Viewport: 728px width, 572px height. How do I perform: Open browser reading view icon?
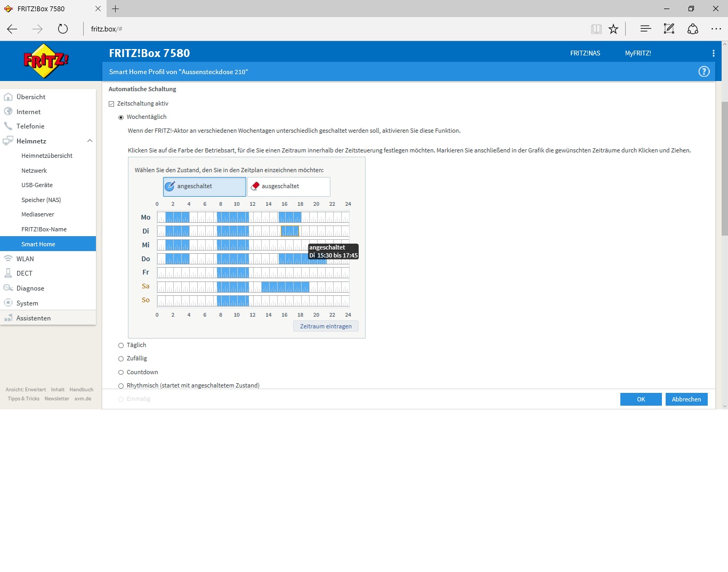596,29
